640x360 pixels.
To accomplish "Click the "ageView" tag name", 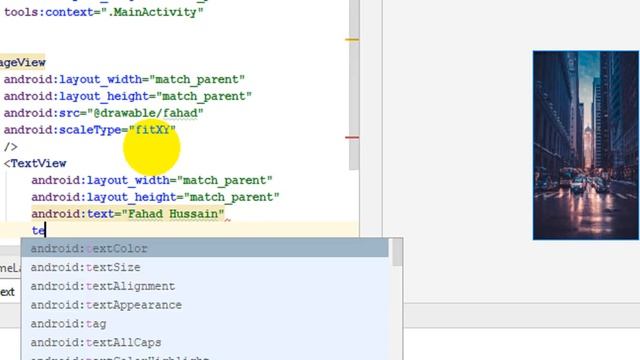I will (x=22, y=62).
